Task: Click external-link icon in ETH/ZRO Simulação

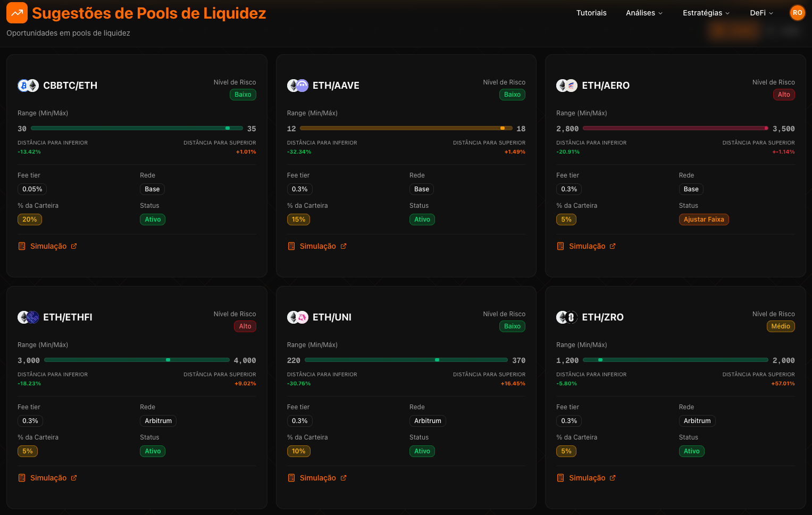Action: click(x=613, y=478)
